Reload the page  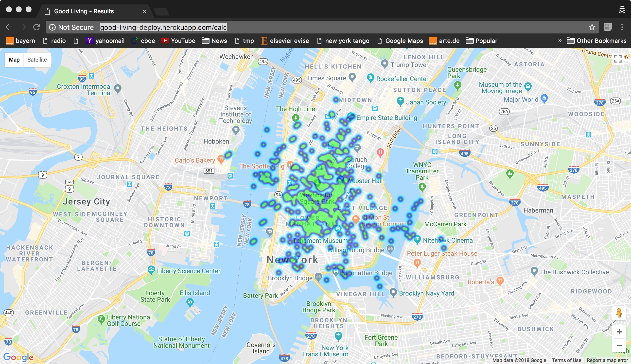36,27
